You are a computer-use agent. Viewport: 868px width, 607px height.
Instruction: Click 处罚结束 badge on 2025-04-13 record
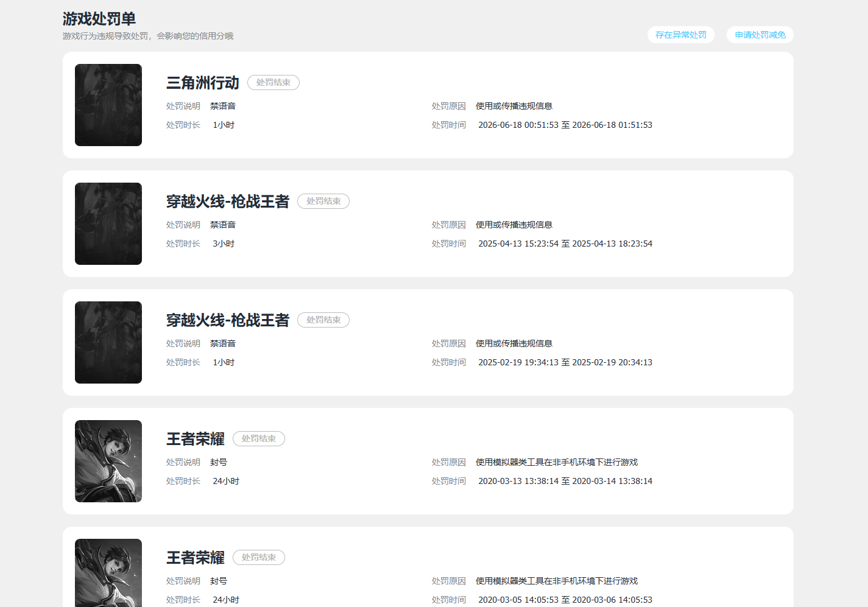[x=323, y=201]
